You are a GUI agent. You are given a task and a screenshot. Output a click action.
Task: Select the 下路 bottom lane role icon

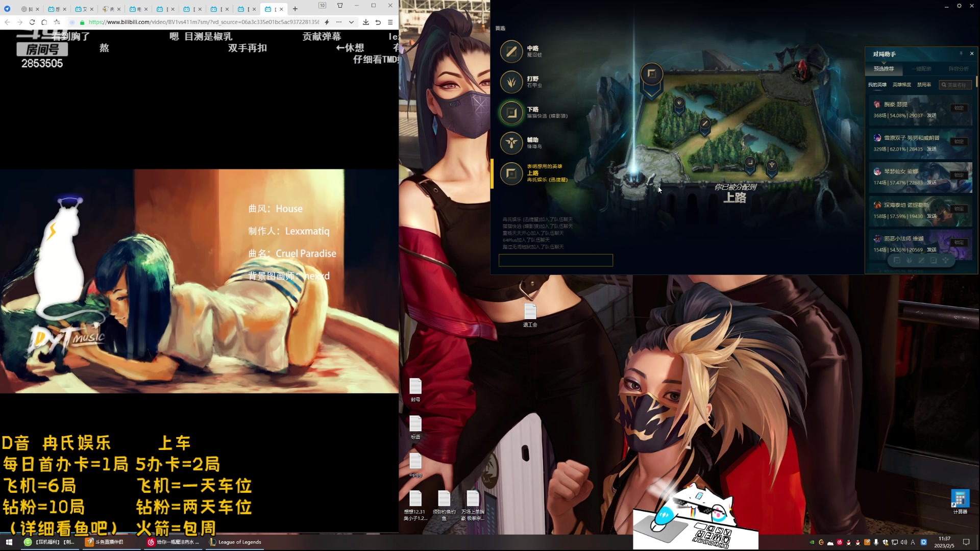(511, 113)
